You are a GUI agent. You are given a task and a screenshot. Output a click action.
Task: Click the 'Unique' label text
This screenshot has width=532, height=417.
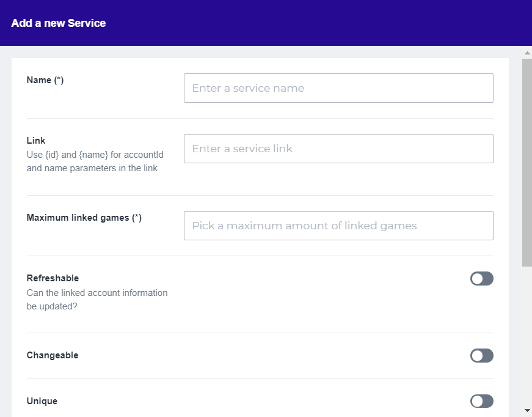click(42, 401)
